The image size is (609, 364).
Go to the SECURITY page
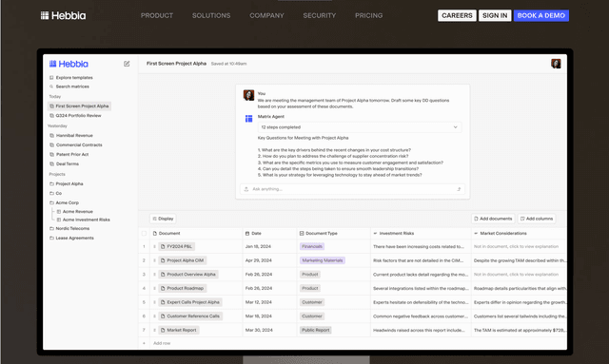tap(320, 15)
